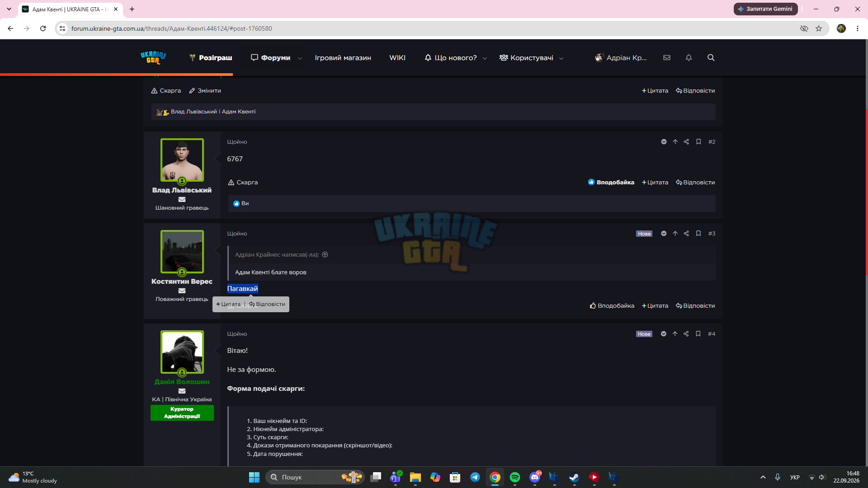This screenshot has height=488, width=868.
Task: Show hidden system tray icons
Action: coord(763,477)
